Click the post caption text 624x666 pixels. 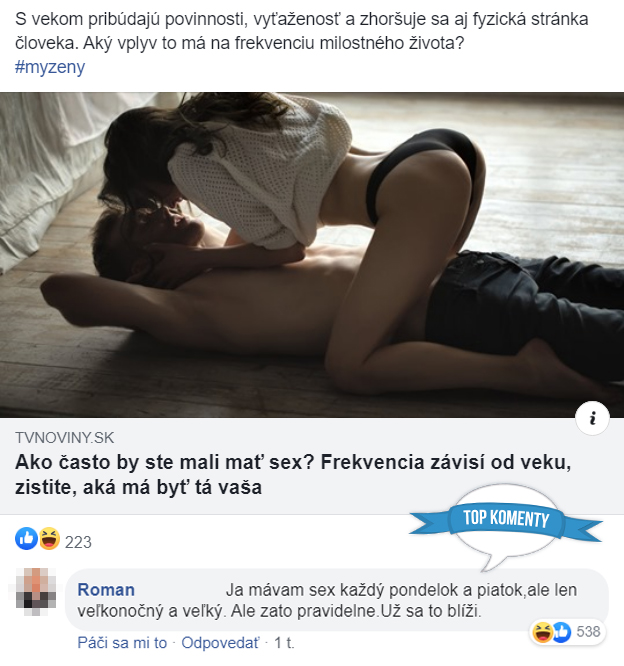click(x=302, y=31)
